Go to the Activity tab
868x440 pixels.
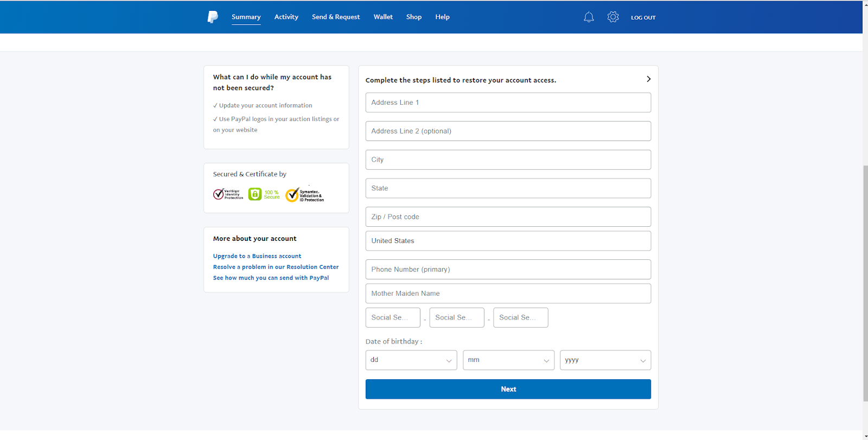click(x=286, y=17)
